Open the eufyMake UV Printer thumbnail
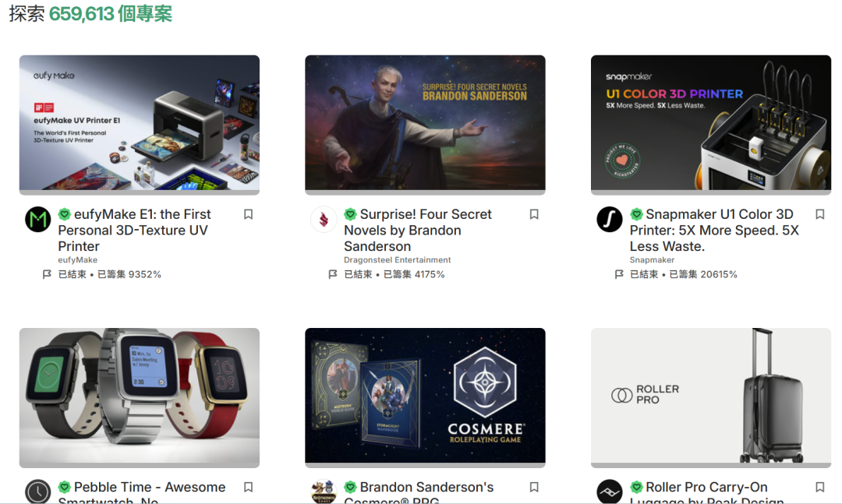The width and height of the screenshot is (842, 504). pyautogui.click(x=139, y=125)
